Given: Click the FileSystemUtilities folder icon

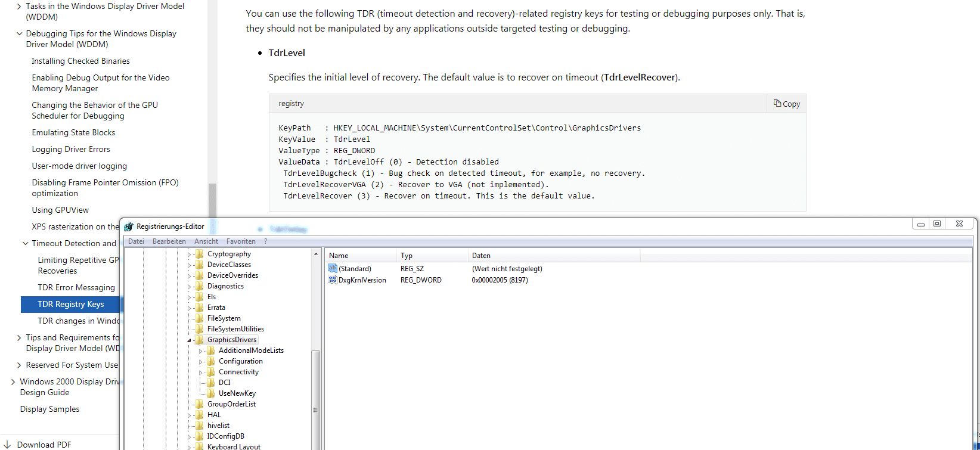Looking at the screenshot, I should pos(200,329).
